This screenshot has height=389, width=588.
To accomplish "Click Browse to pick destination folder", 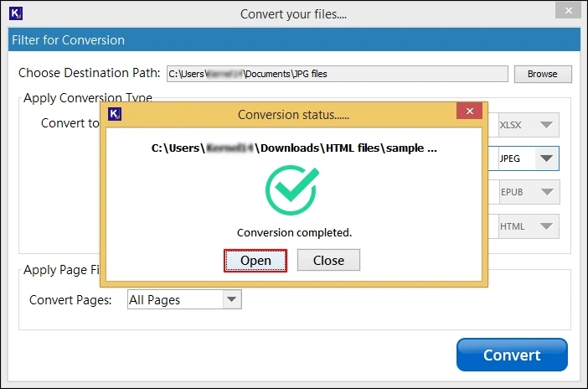I will click(x=542, y=74).
